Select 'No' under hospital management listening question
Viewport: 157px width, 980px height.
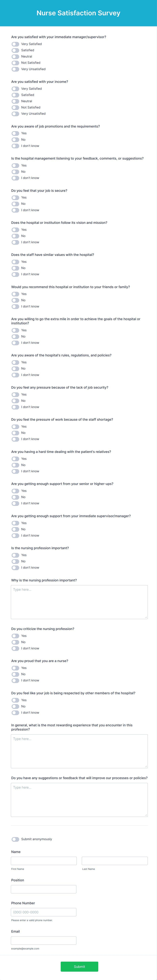coord(15,172)
